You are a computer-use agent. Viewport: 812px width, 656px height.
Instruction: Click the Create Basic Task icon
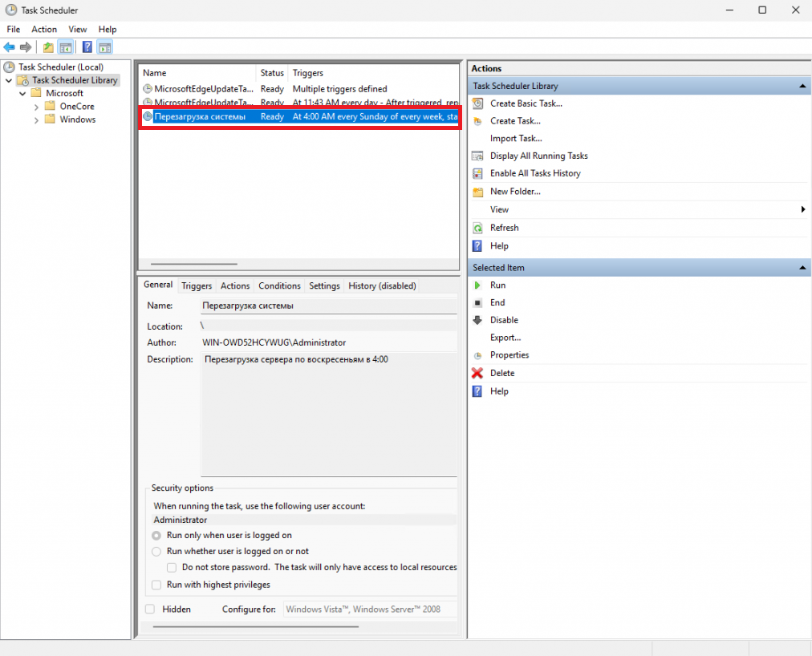point(477,103)
